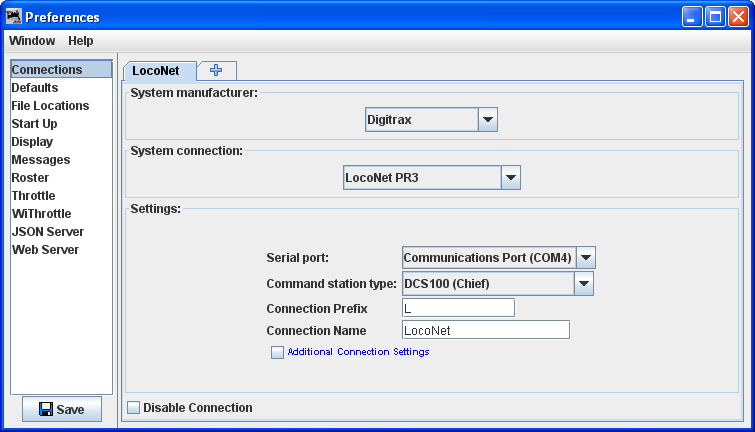Viewport: 755px width, 432px height.
Task: Open the Web Server preferences category
Action: click(x=45, y=250)
